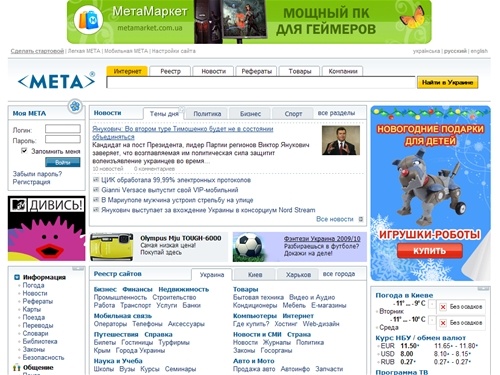Click the Найти в Украине search button
Screen dimensions: 500x375
447,82
